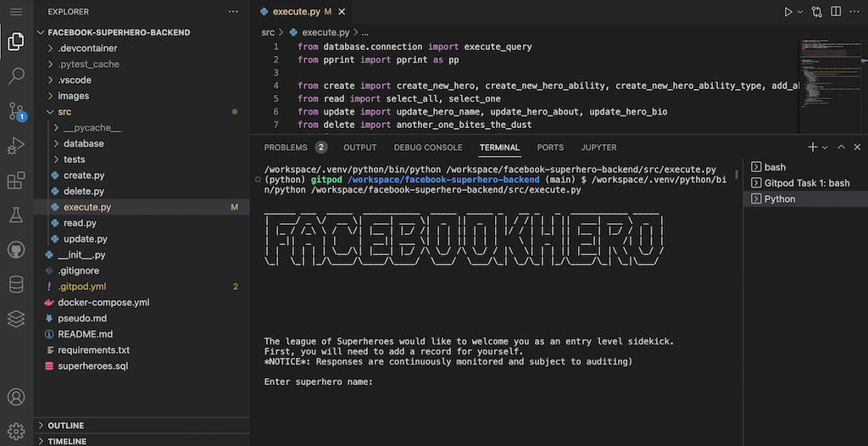Open the Manage settings gear
The height and width of the screenshot is (446, 868).
[16, 431]
